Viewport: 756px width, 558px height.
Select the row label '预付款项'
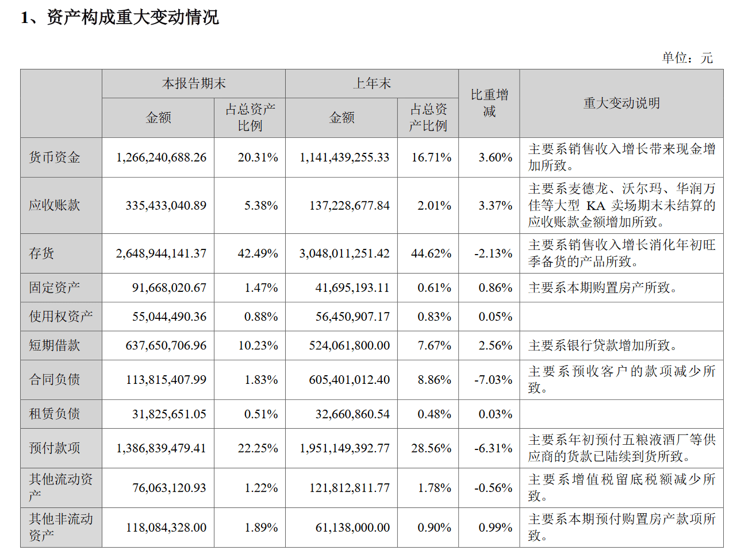(x=55, y=448)
